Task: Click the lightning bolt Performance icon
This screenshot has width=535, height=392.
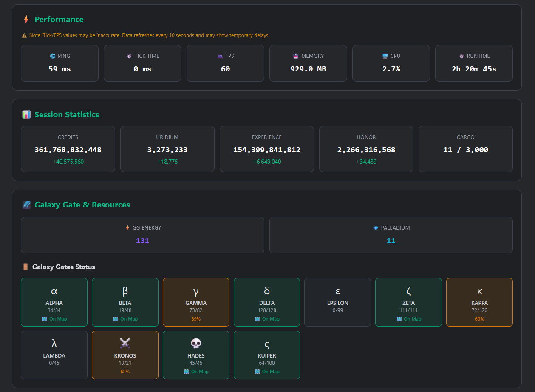Action: pos(26,20)
